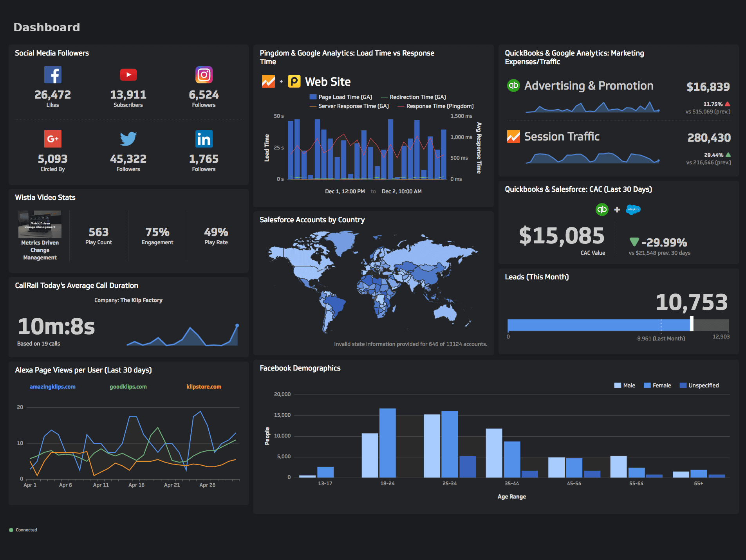
Task: Click the green down arrow beside -29.99%
Action: pyautogui.click(x=634, y=242)
